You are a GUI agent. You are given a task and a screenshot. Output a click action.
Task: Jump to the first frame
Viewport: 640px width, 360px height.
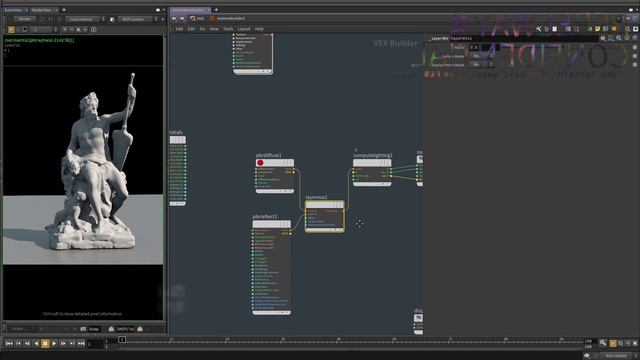pos(9,344)
